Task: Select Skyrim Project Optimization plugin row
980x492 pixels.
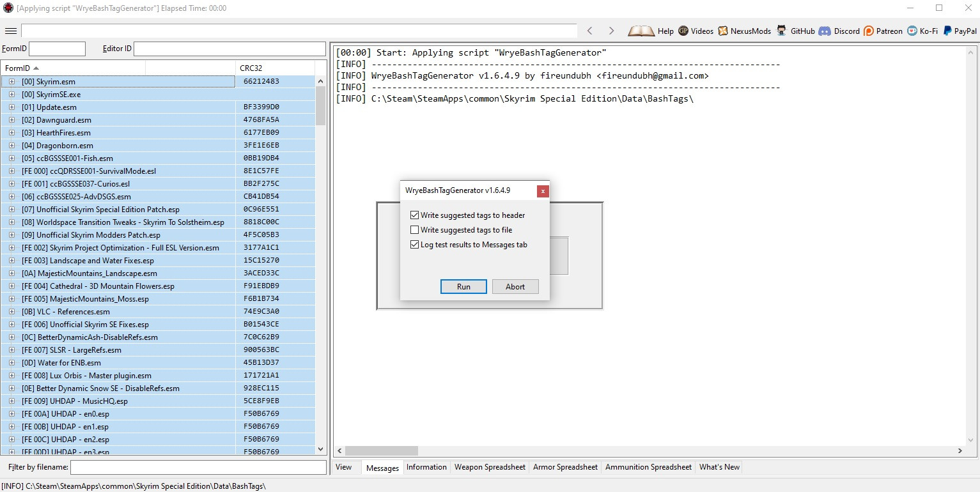Action: pos(158,248)
